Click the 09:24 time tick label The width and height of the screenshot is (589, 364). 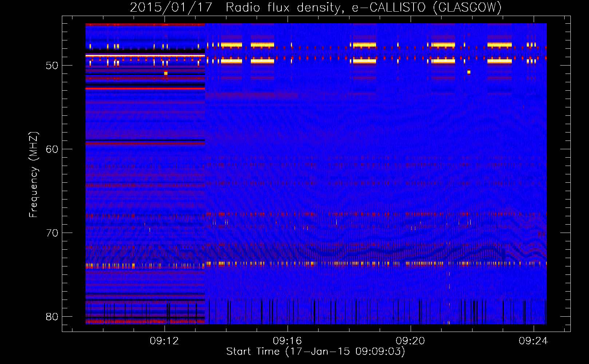(x=534, y=341)
